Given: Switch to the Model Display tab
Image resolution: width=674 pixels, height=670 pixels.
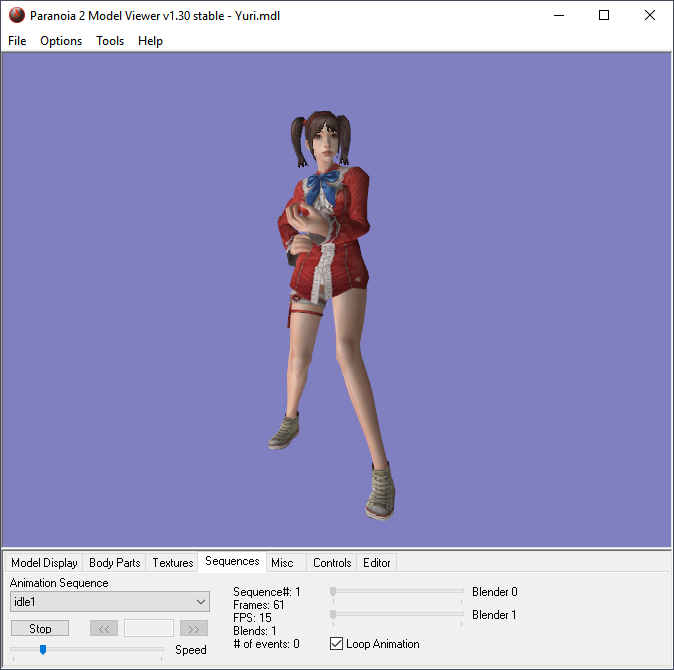Looking at the screenshot, I should 44,563.
